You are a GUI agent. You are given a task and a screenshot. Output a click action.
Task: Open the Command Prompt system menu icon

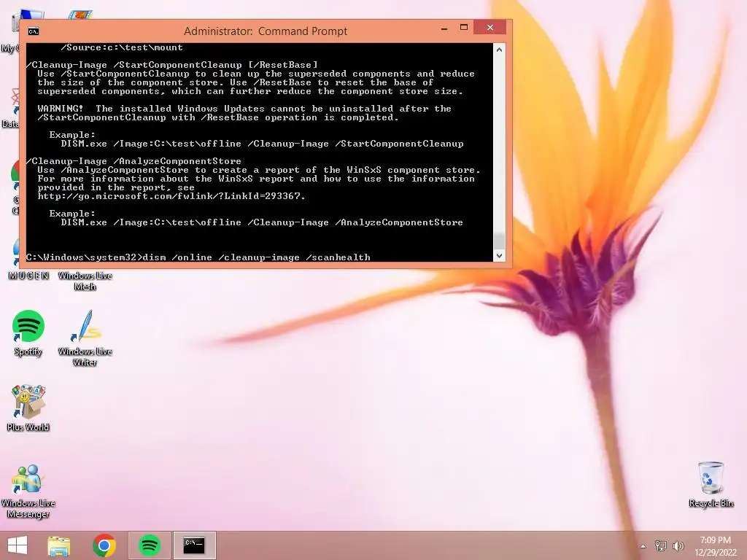pyautogui.click(x=34, y=31)
